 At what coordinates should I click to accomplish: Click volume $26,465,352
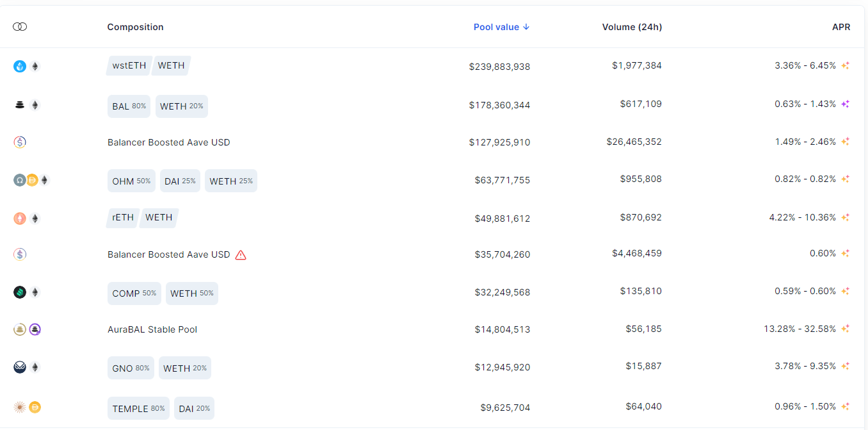pyautogui.click(x=634, y=142)
